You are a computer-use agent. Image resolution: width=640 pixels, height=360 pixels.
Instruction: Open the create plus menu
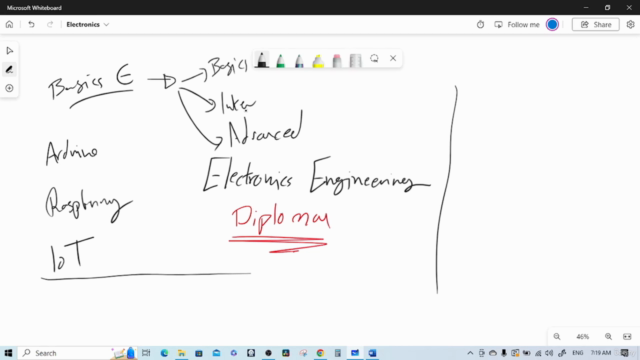(x=9, y=88)
